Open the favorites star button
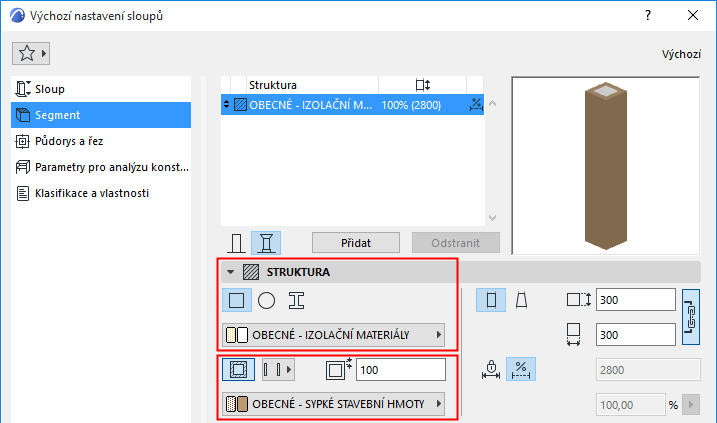 point(31,54)
